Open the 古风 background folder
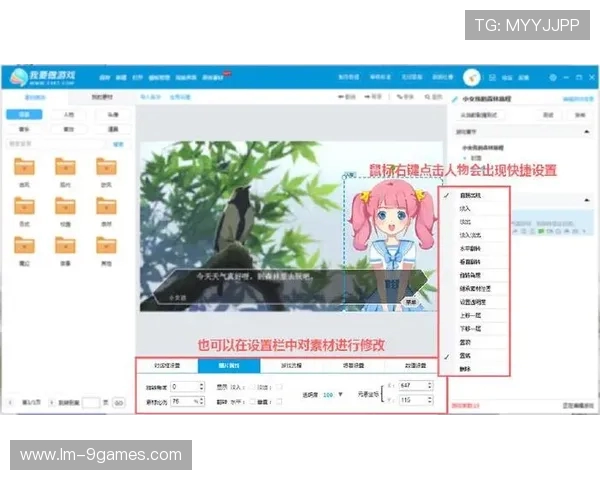 coord(24,167)
